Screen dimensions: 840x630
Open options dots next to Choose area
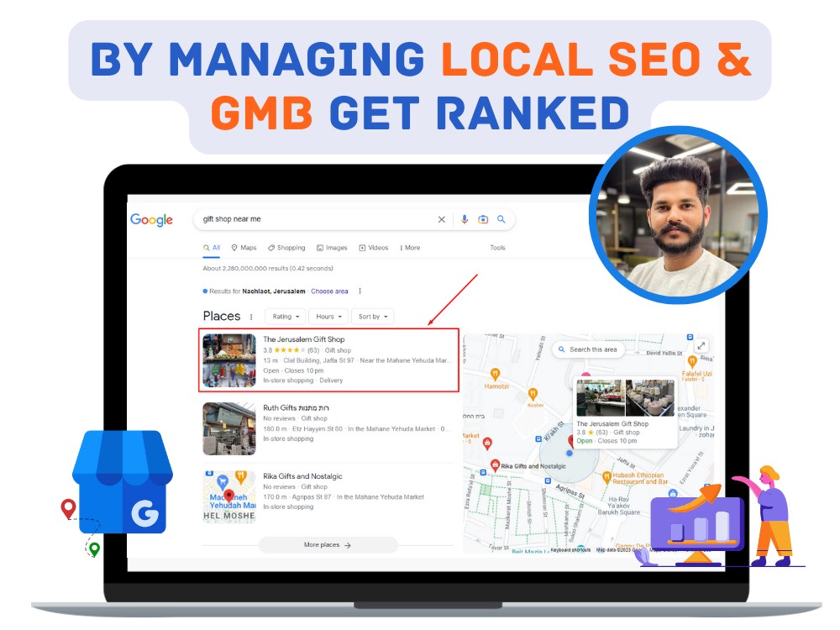click(360, 291)
